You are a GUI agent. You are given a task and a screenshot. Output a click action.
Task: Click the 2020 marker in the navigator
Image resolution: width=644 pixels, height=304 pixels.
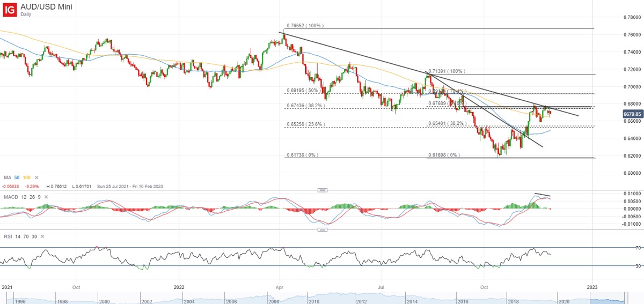click(563, 301)
